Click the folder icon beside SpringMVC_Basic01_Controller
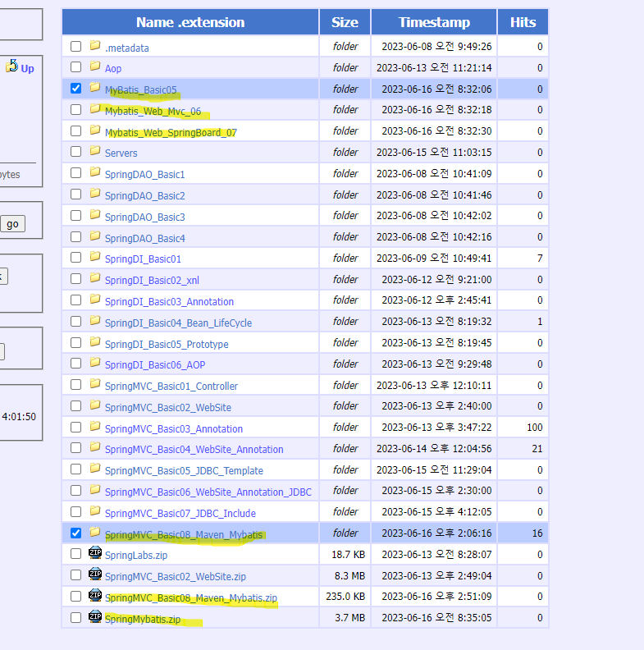This screenshot has width=644, height=650. (95, 383)
